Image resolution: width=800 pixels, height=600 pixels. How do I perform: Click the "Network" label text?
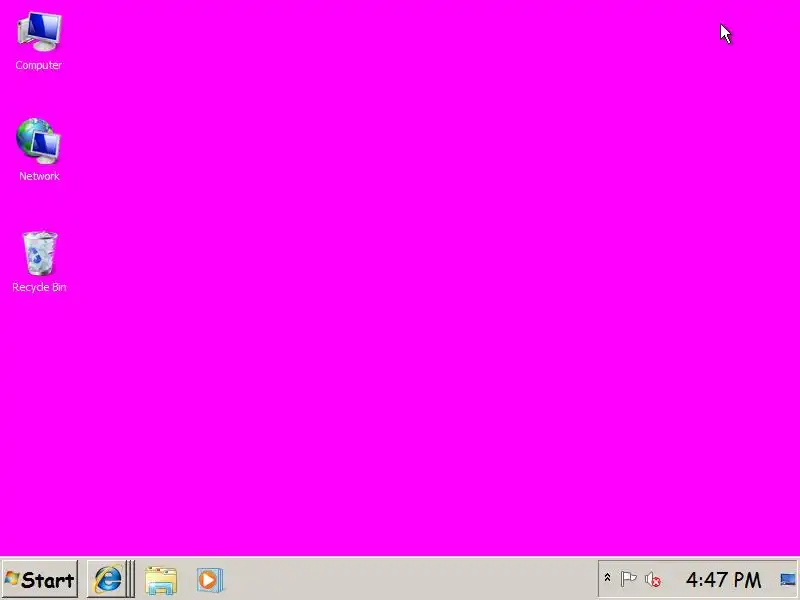point(39,176)
